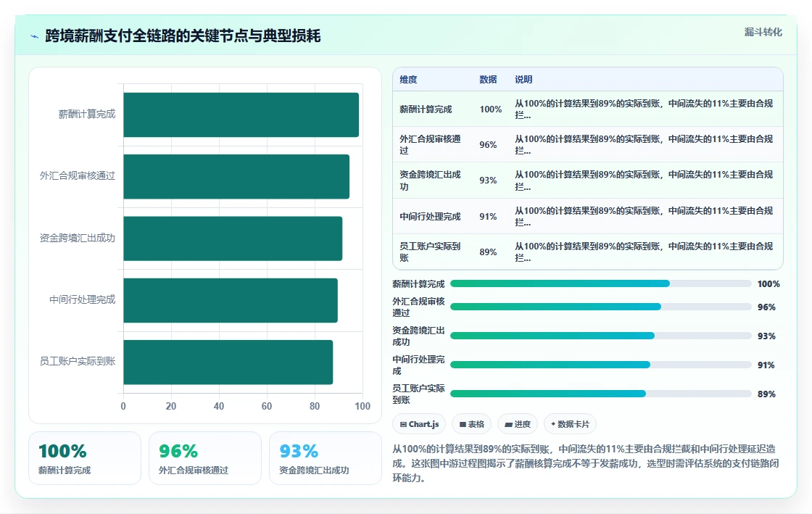Click the 100 tick on chart x-axis
The image size is (812, 514).
coord(362,406)
